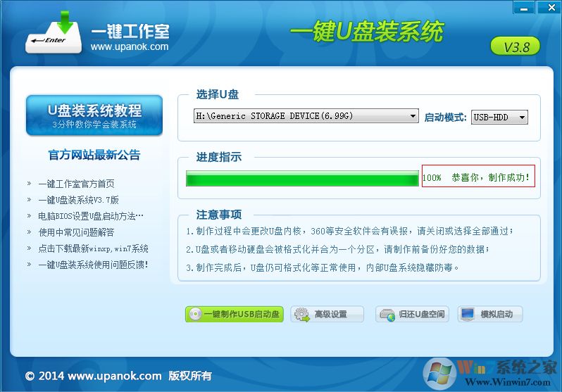Click the monitor icon on 模拟启动
Screen dimensions: 562x392
(468, 315)
